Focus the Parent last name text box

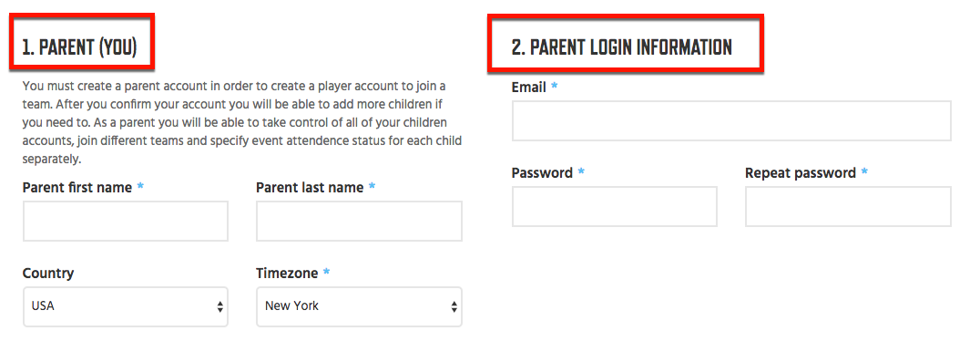(359, 221)
